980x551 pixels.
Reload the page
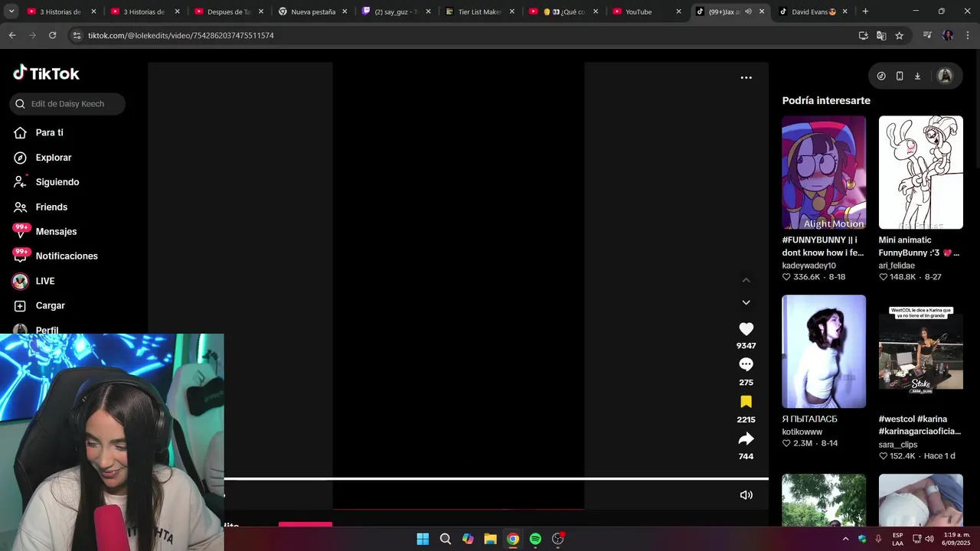(52, 35)
